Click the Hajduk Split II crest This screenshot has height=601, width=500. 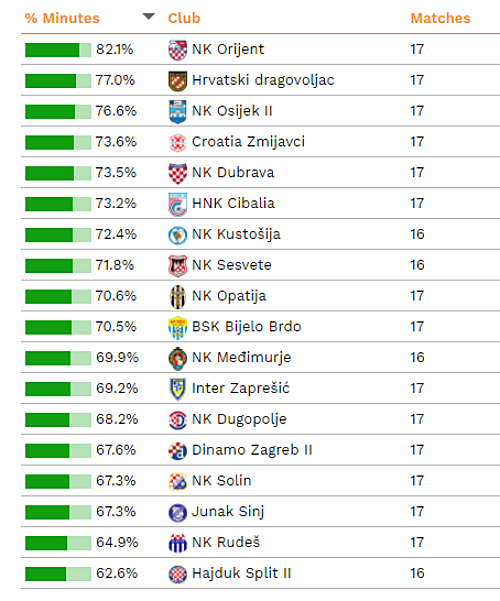point(178,574)
